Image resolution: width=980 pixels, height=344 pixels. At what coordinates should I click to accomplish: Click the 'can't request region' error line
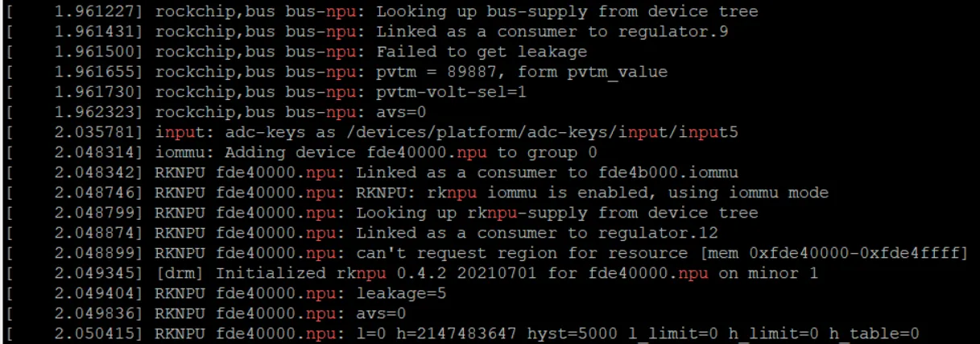point(486,254)
